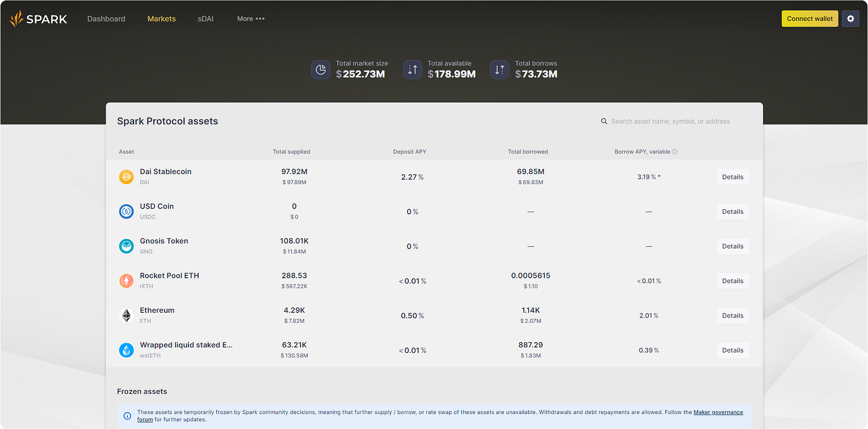Screen dimensions: 868x429
Task: Click the 97.92M total supplied value
Action: pyautogui.click(x=294, y=172)
